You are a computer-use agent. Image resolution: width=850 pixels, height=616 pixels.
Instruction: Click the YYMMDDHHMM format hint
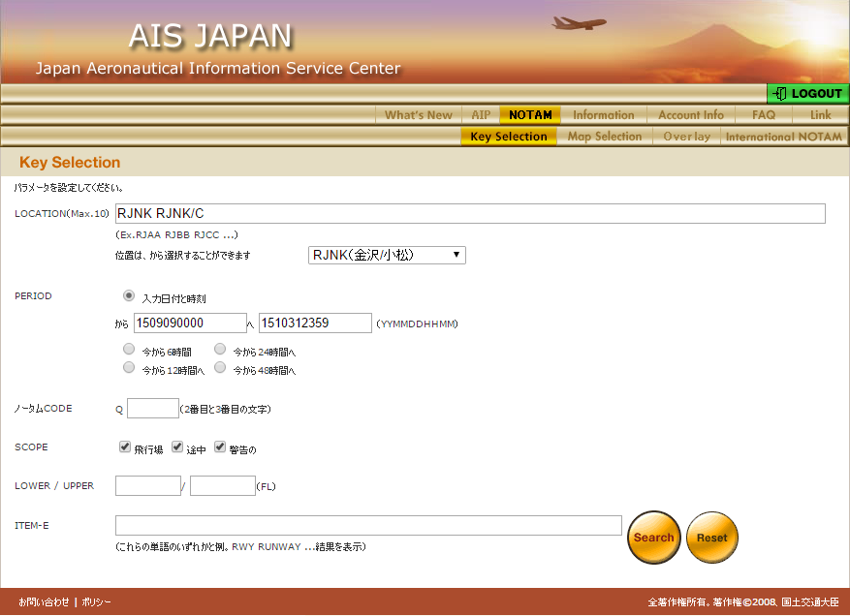(418, 323)
